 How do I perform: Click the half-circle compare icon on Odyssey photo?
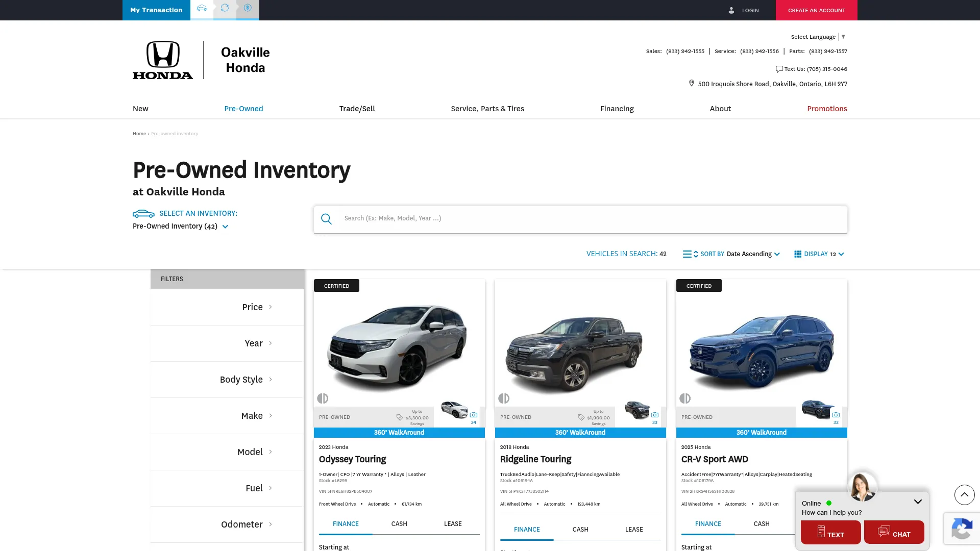point(323,398)
